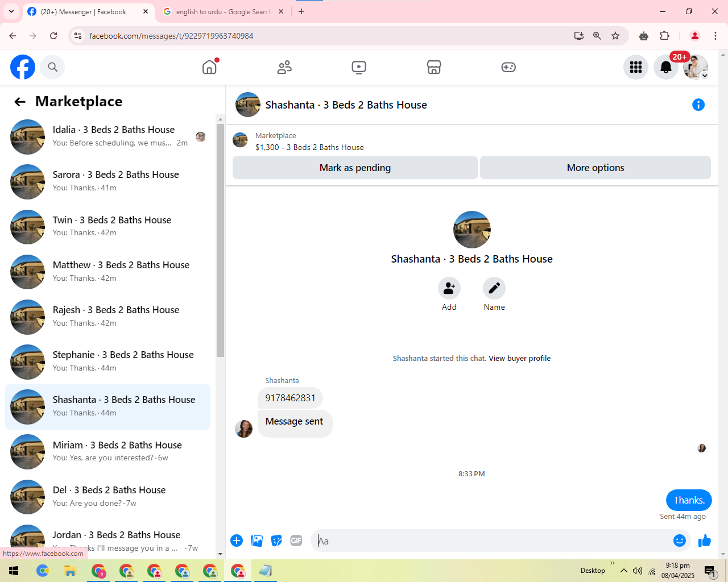The image size is (728, 582).
Task: Choose a sticker icon
Action: [276, 541]
